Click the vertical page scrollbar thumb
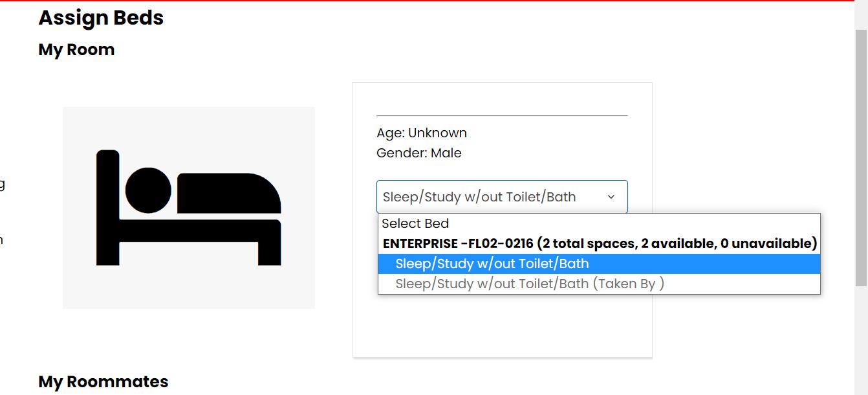Image resolution: width=868 pixels, height=395 pixels. click(861, 155)
